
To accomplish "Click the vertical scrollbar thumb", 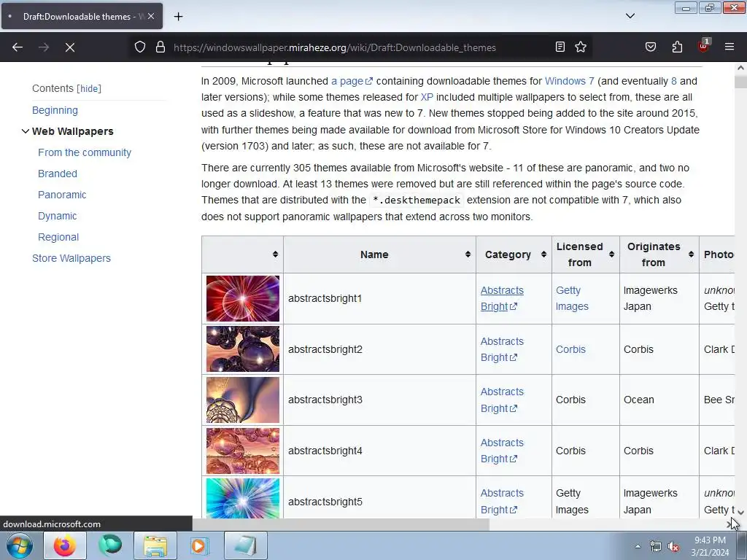I will [740, 82].
